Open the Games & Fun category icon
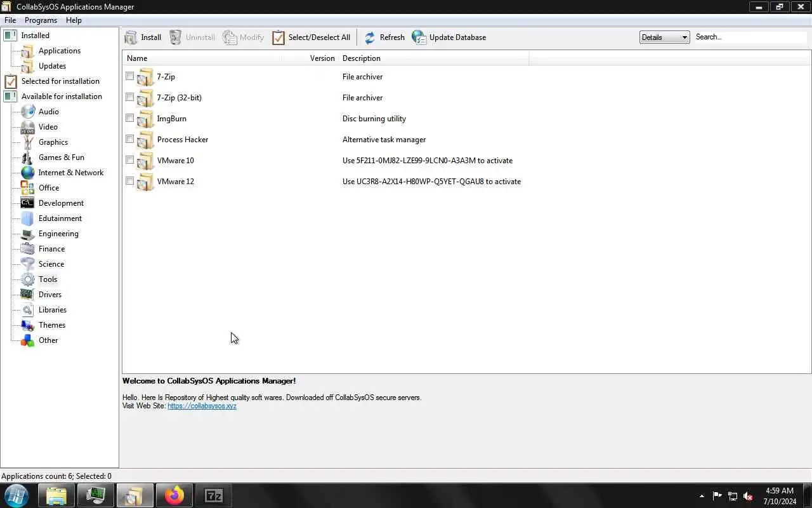 (x=28, y=157)
